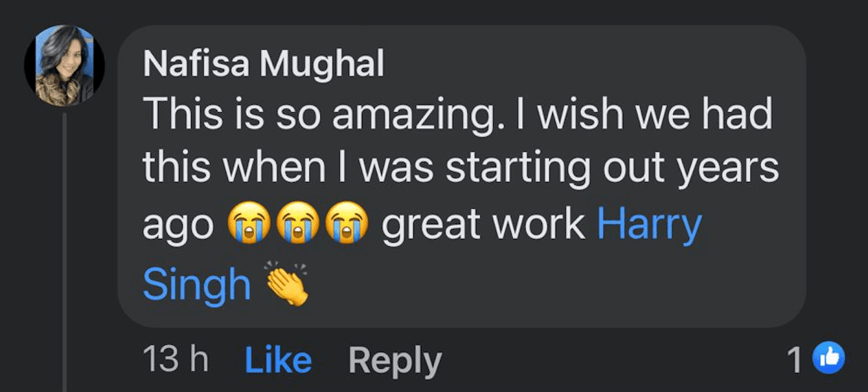This screenshot has width=868, height=392.
Task: Click the vertical thread line under avatar
Action: coord(64,245)
